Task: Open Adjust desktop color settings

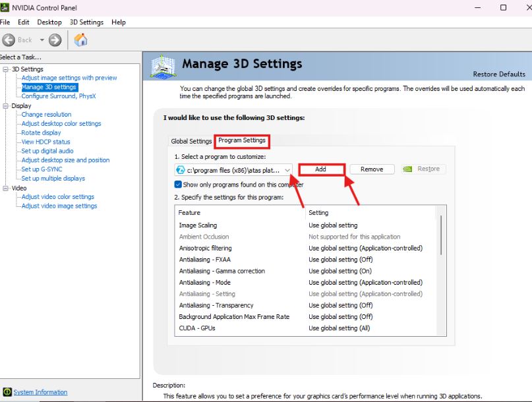Action: click(61, 123)
